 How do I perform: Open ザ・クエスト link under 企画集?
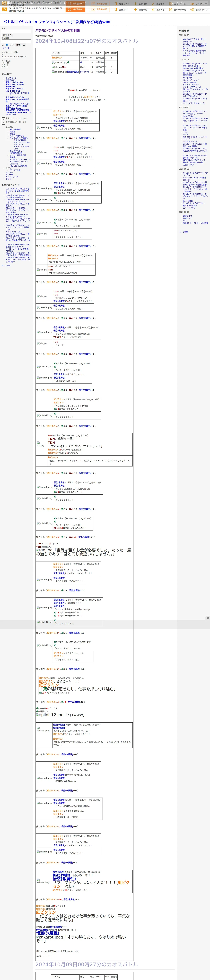point(15,170)
